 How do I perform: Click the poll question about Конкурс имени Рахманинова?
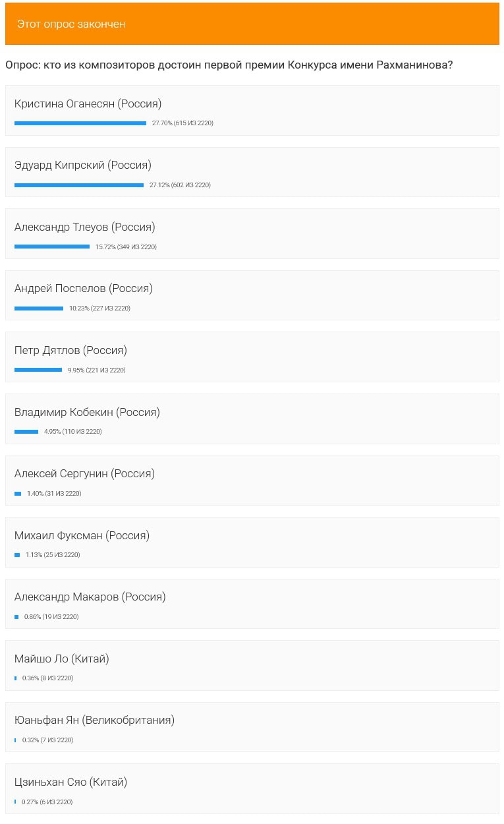(x=229, y=65)
